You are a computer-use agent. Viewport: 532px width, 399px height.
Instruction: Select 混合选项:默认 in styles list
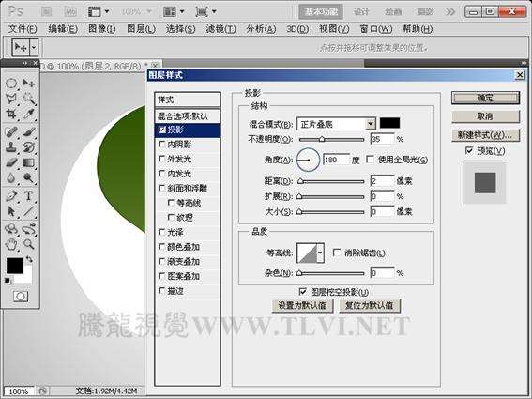tap(188, 116)
